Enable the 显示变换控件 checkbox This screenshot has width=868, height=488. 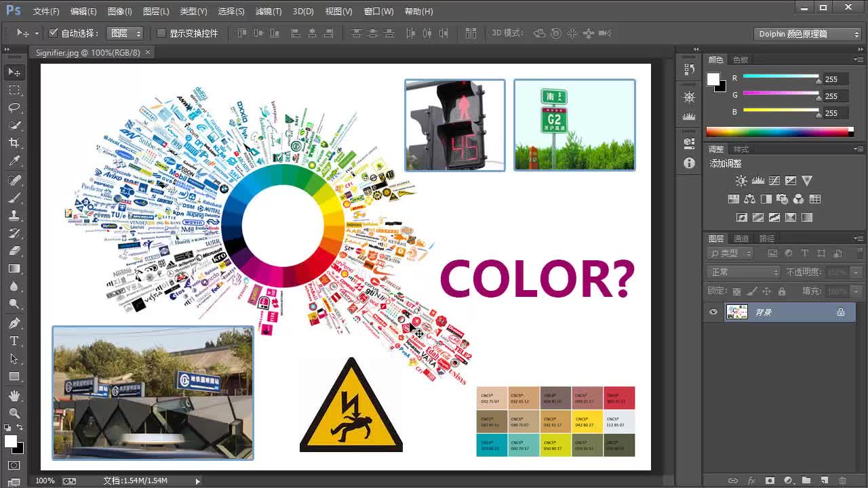[x=161, y=33]
